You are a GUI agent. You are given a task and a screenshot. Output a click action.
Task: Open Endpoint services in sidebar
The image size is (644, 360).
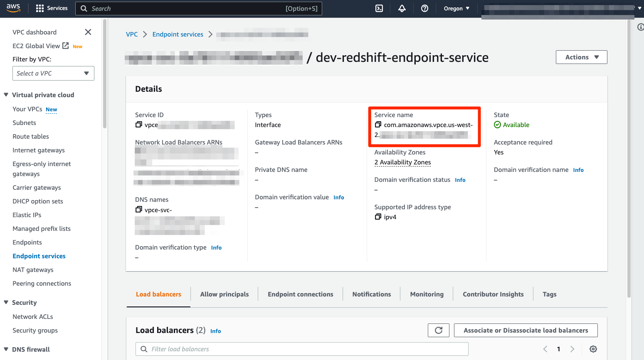pyautogui.click(x=39, y=256)
